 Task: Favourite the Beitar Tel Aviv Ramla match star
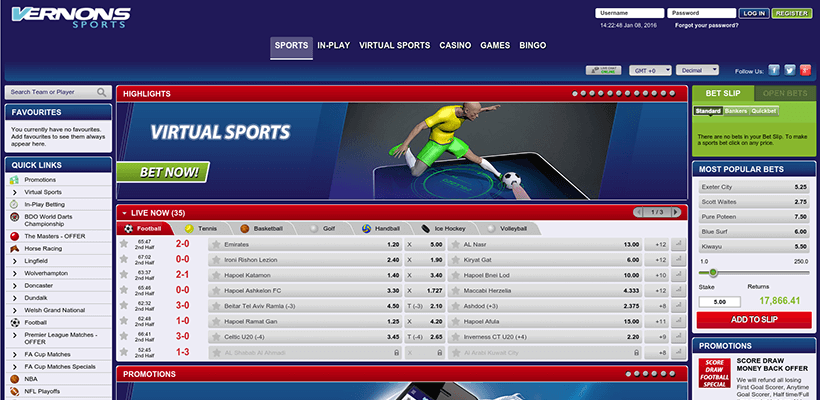pos(124,305)
